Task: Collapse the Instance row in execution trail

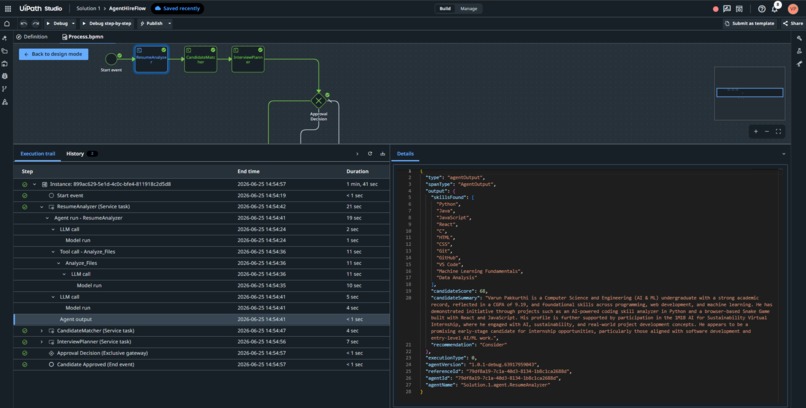Action: click(x=34, y=184)
